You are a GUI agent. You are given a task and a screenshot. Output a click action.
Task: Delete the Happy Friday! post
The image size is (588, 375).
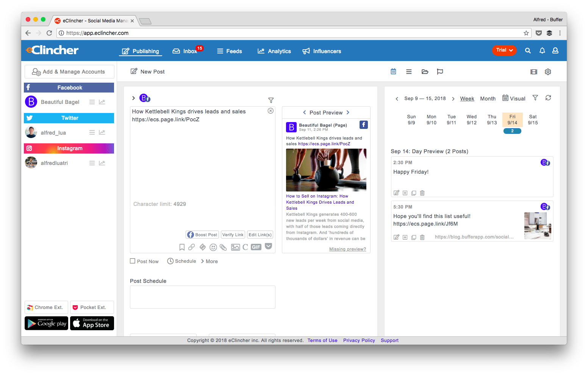point(422,193)
